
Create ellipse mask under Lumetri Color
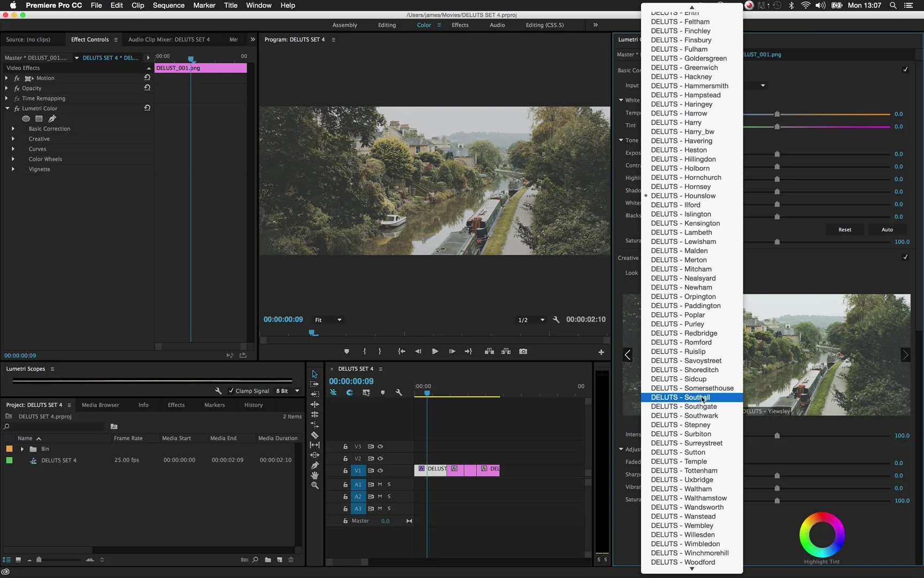point(26,119)
